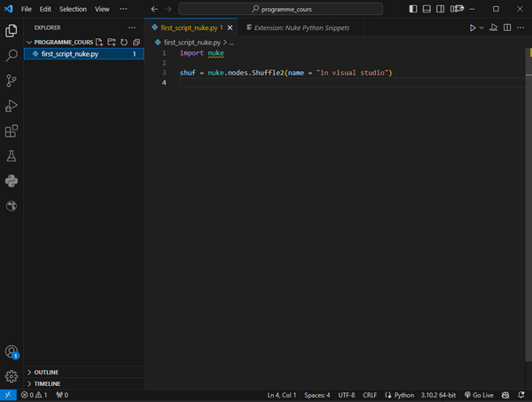Click the programme_cours command center search

coord(280,9)
